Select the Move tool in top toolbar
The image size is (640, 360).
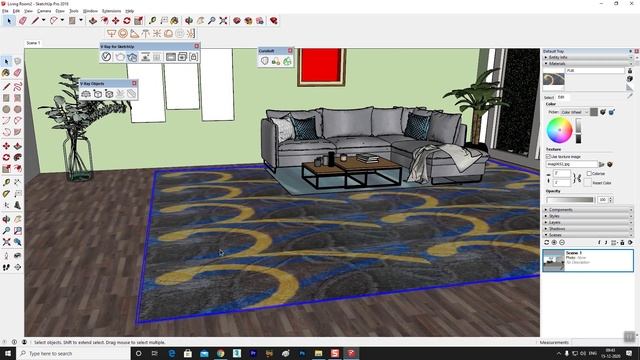(116, 20)
